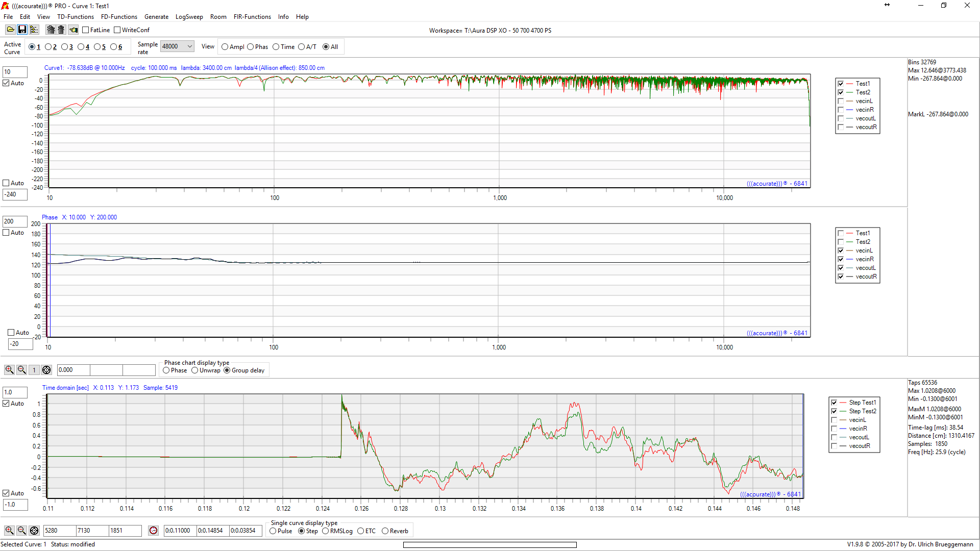Select active curve 5
The height and width of the screenshot is (551, 980).
pyautogui.click(x=97, y=47)
